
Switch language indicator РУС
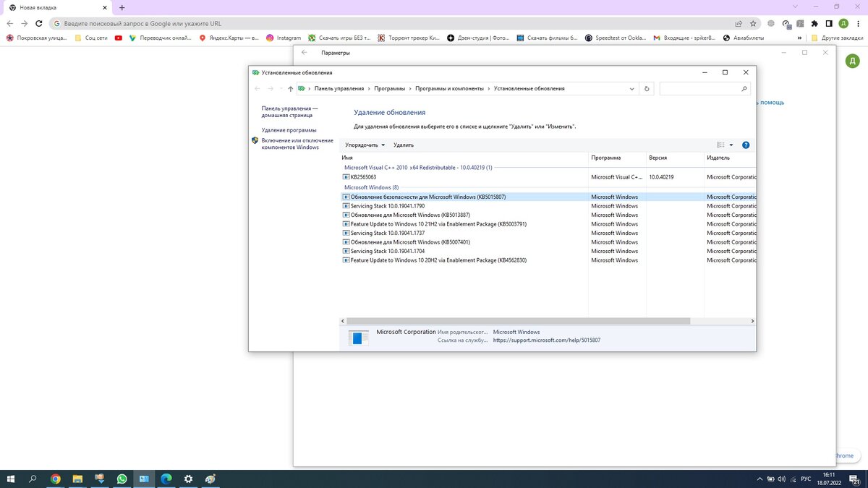coord(806,479)
